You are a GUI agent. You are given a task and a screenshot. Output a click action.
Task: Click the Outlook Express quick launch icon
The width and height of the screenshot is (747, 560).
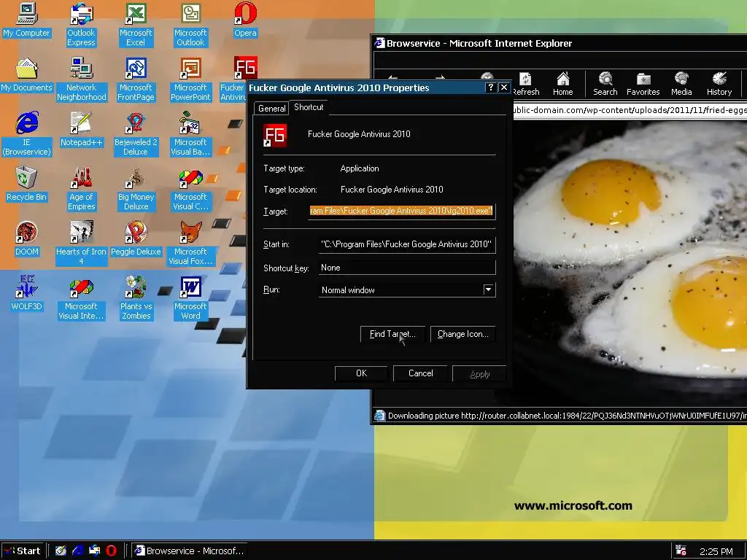[94, 551]
